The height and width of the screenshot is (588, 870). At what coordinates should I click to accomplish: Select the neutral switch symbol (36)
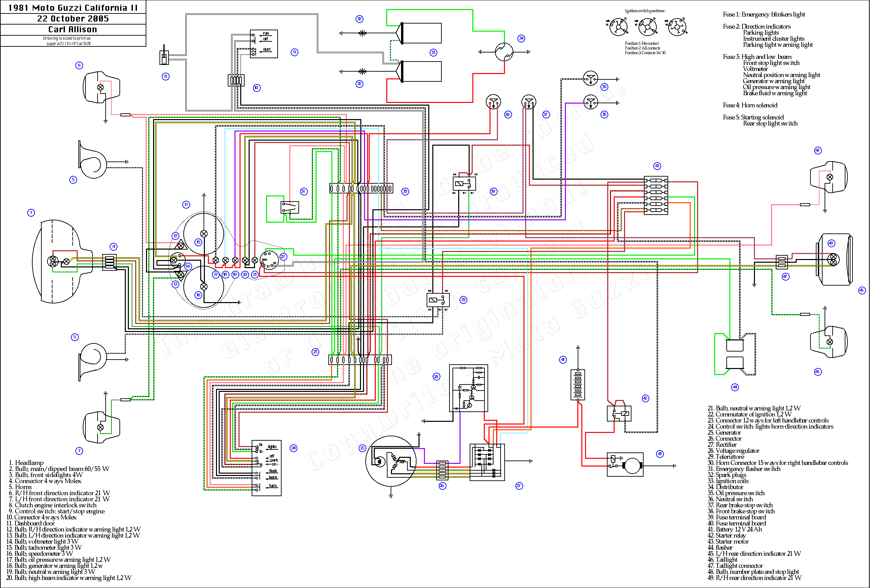pyautogui.click(x=591, y=102)
